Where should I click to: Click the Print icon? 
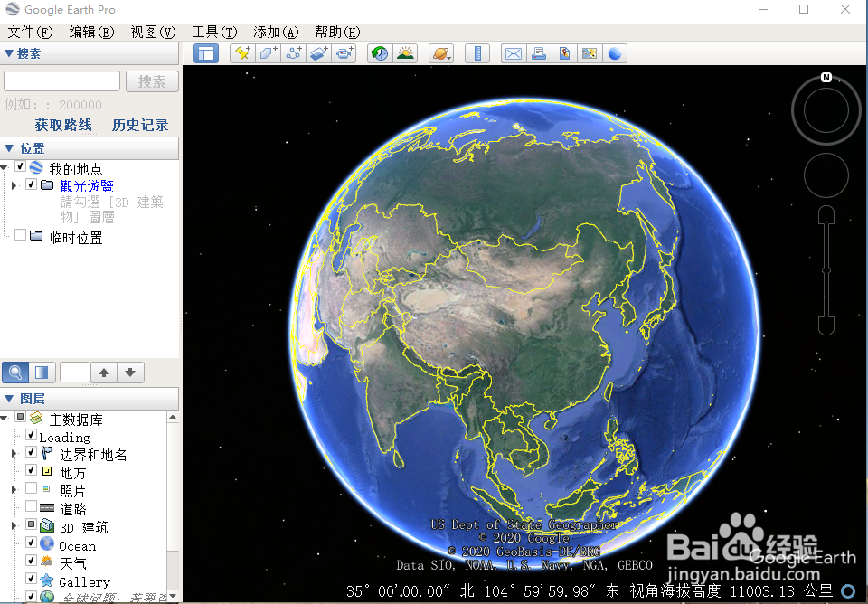(x=539, y=53)
